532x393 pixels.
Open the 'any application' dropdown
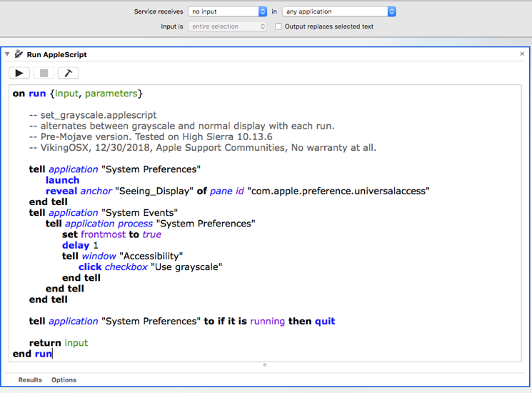tap(339, 11)
